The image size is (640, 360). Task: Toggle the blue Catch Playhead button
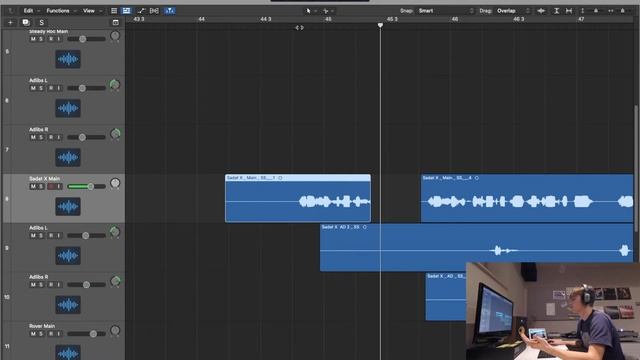170,11
